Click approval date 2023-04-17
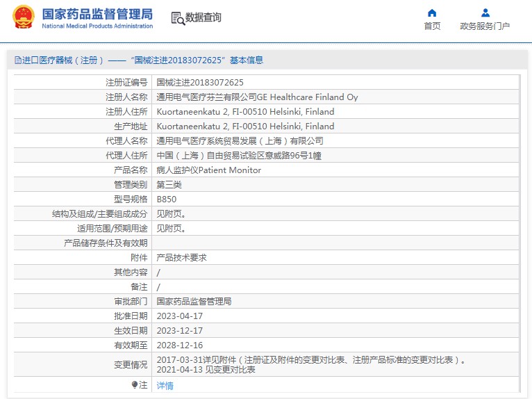The height and width of the screenshot is (399, 532). 179,316
